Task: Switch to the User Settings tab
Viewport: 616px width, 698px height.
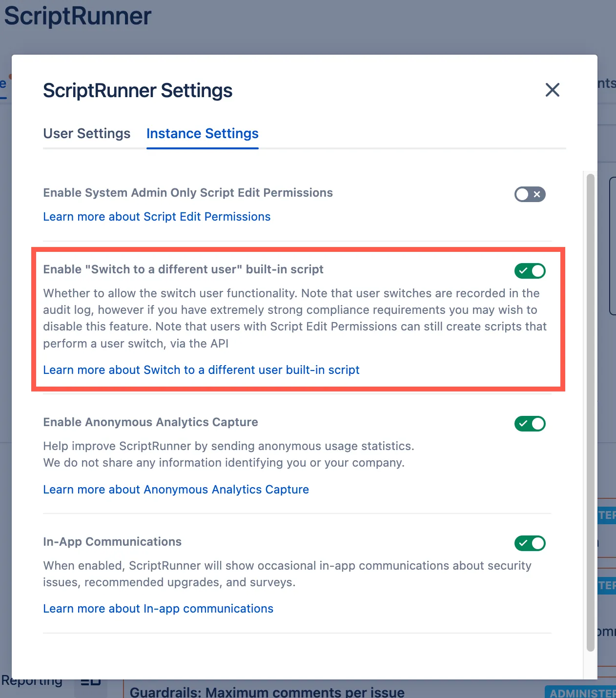Action: (x=87, y=134)
